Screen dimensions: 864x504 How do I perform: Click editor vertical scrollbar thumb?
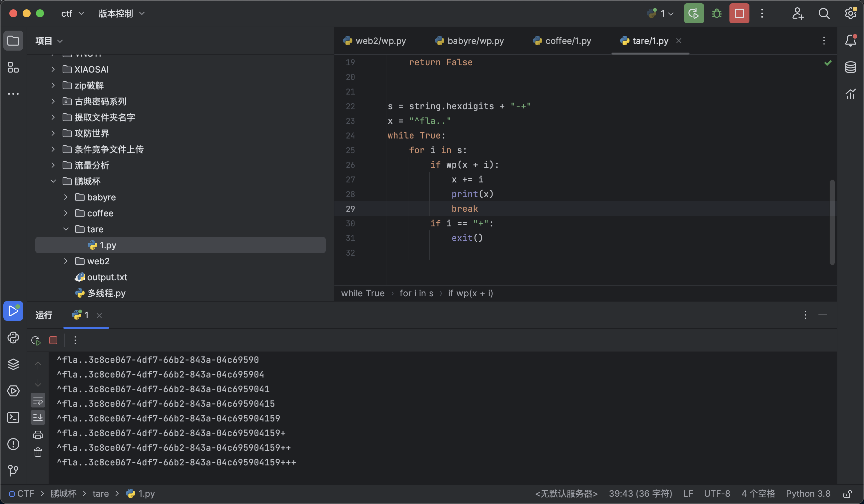(832, 222)
